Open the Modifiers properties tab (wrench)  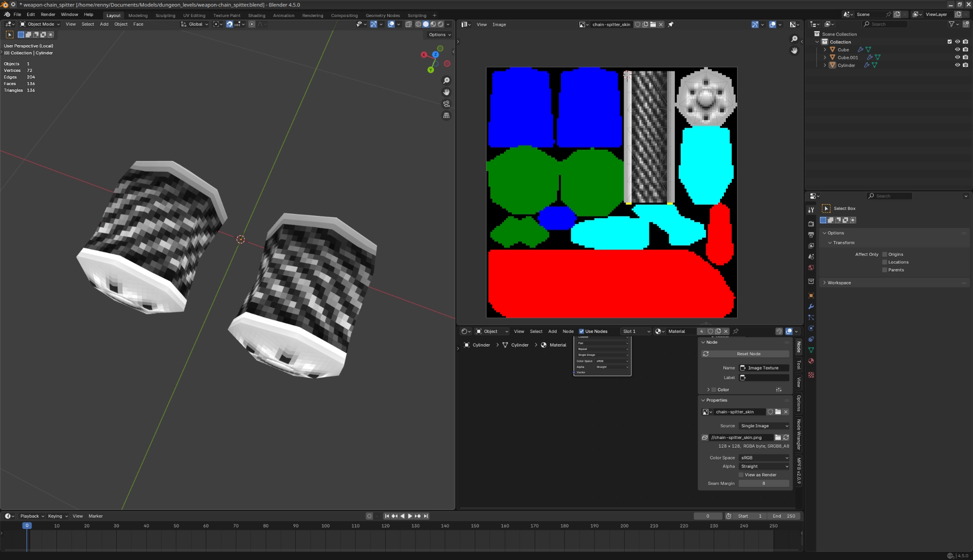coord(811,307)
